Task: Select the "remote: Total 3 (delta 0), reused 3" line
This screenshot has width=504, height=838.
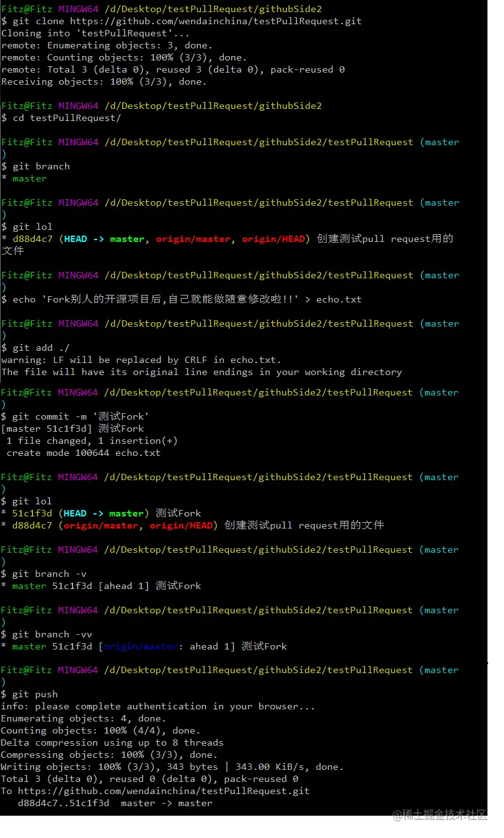Action: (x=173, y=69)
